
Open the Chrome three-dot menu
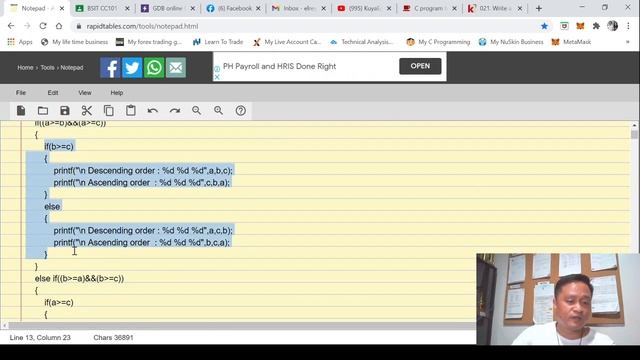pyautogui.click(x=628, y=26)
